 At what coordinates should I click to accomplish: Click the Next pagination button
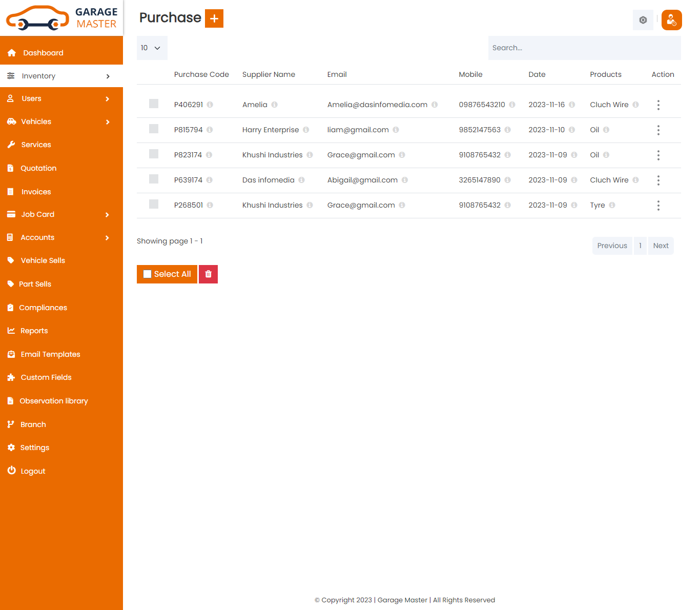[661, 246]
